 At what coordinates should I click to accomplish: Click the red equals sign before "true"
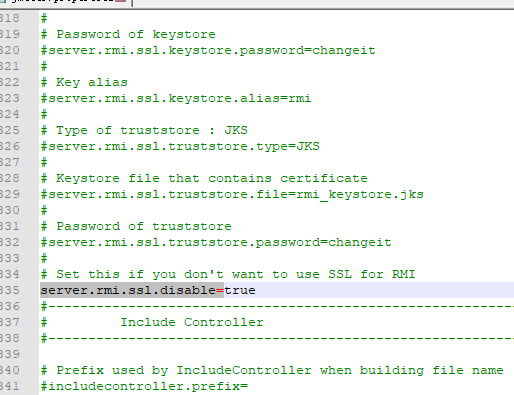click(x=220, y=290)
